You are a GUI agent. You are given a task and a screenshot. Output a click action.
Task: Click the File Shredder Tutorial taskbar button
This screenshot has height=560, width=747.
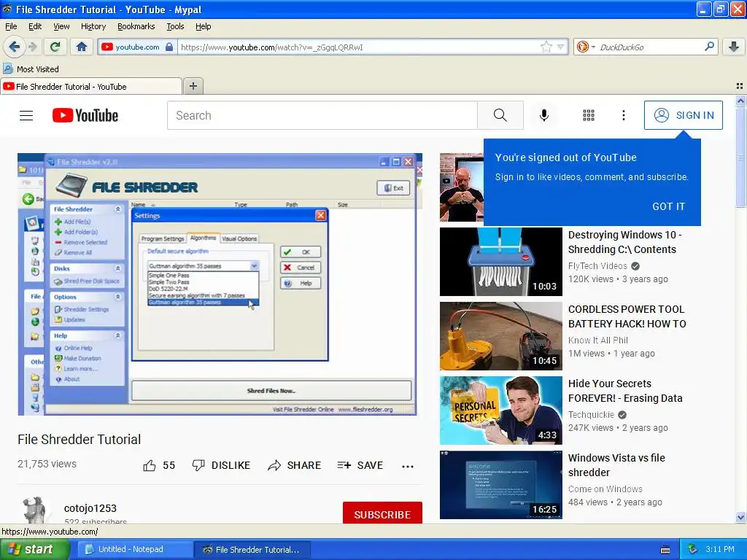(252, 550)
